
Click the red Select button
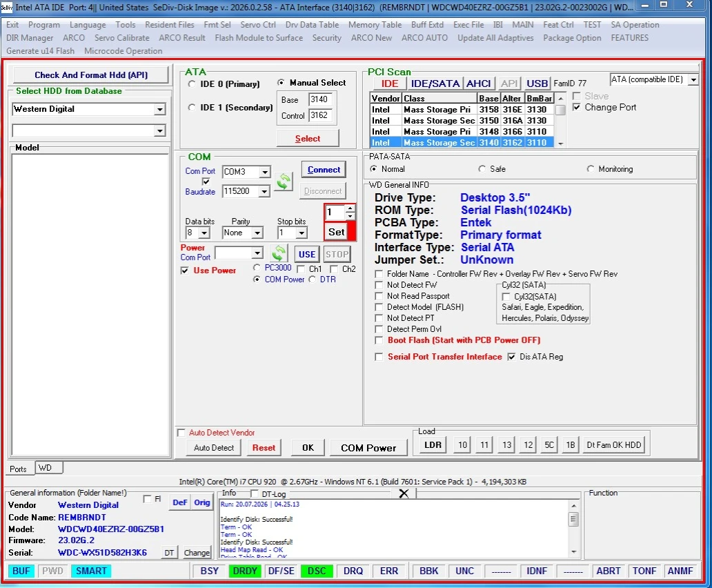[308, 139]
